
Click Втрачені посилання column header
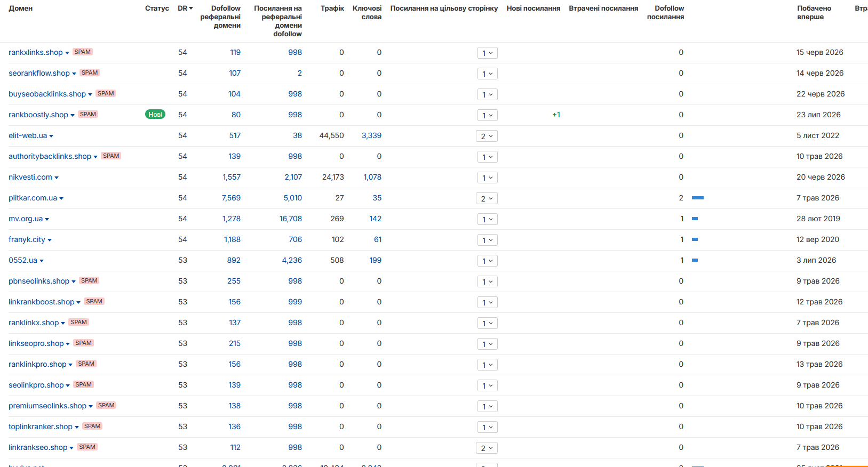coord(603,8)
